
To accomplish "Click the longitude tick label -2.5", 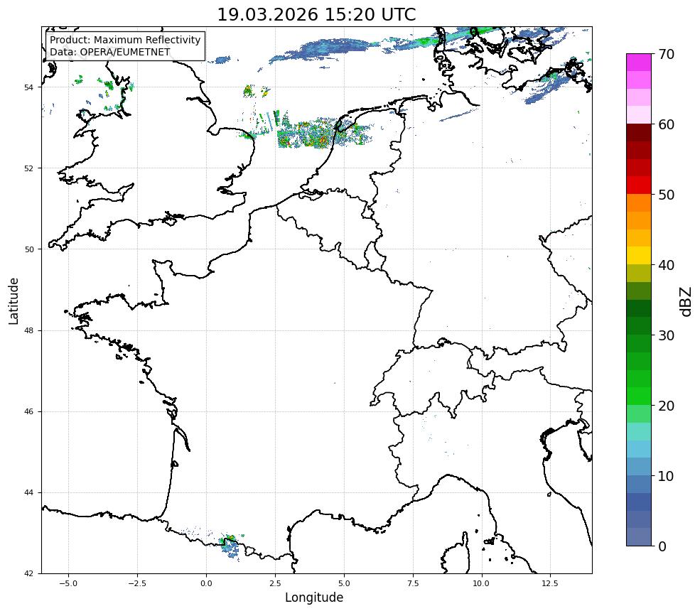I will [x=137, y=583].
